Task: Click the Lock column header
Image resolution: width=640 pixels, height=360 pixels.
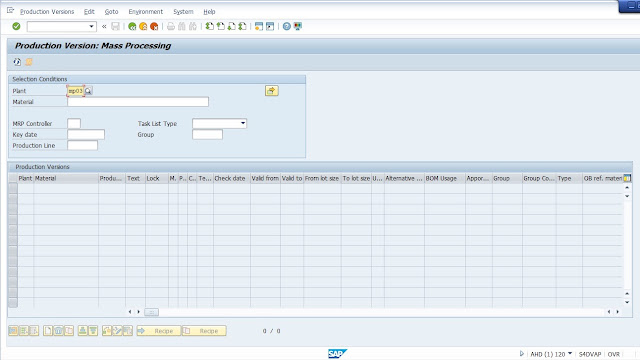Action: click(x=157, y=178)
